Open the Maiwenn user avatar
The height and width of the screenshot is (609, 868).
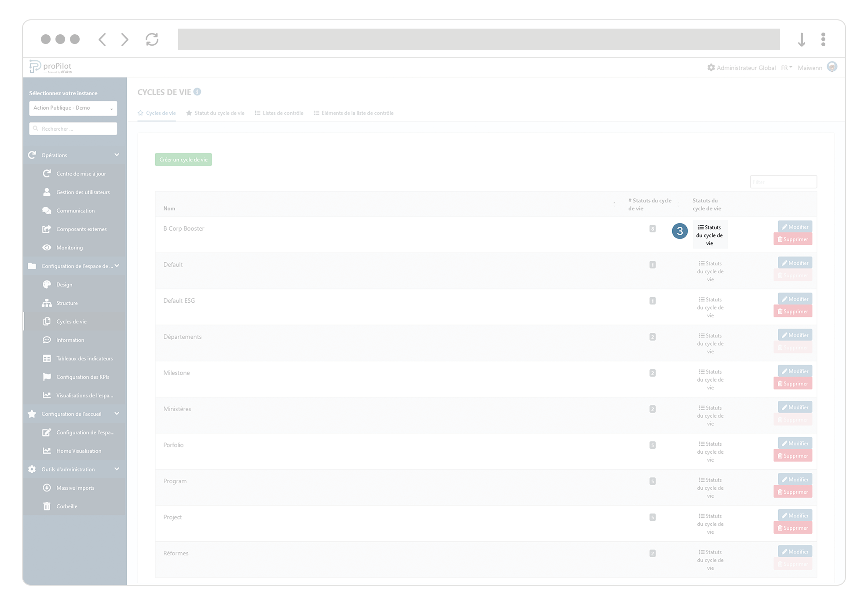pos(831,67)
